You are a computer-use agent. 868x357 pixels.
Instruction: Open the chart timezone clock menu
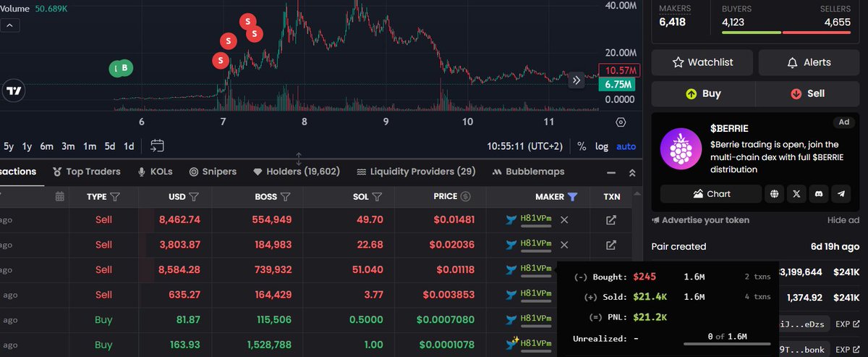tap(525, 146)
